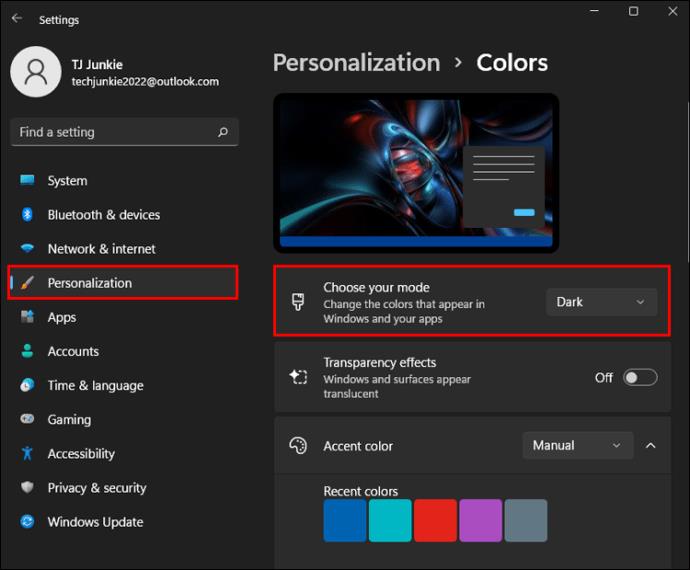Open the Accent color Manual dropdown
The width and height of the screenshot is (690, 570).
tap(578, 445)
